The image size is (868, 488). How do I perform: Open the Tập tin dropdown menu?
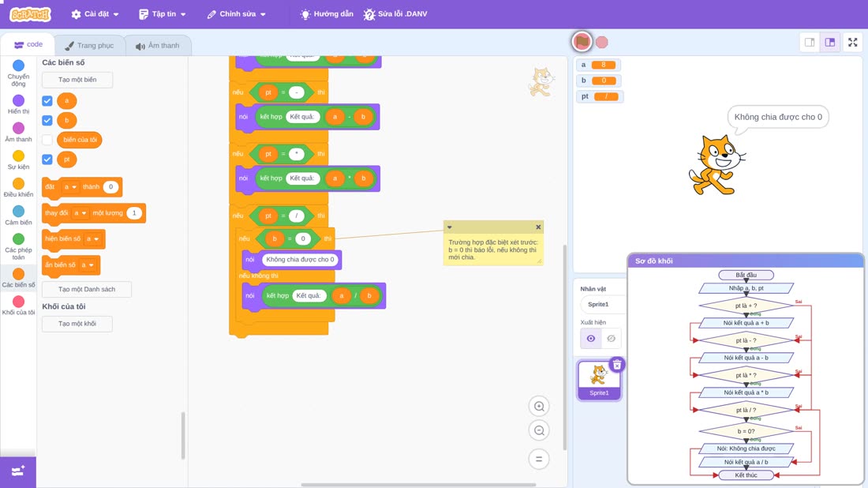[163, 14]
